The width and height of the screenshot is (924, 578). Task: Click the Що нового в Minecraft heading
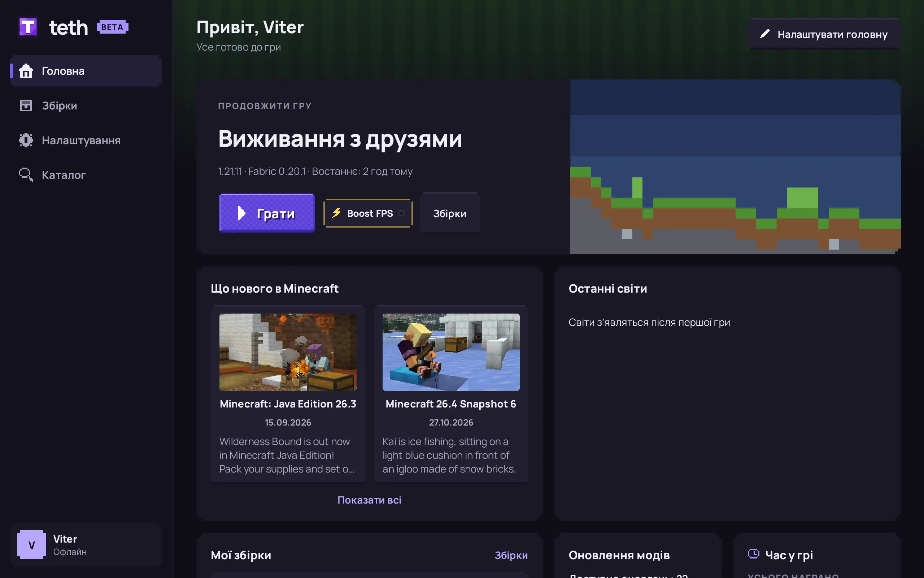pos(275,289)
